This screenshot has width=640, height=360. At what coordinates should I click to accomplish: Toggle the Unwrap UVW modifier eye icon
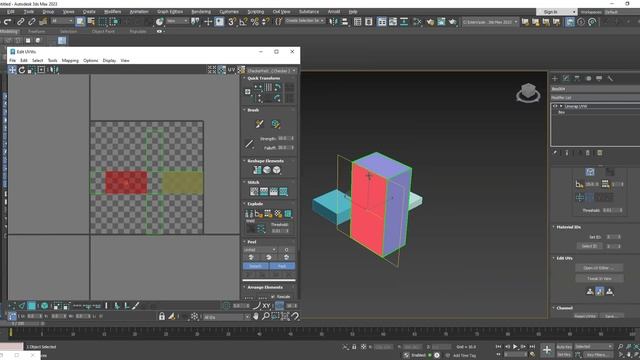click(x=555, y=106)
